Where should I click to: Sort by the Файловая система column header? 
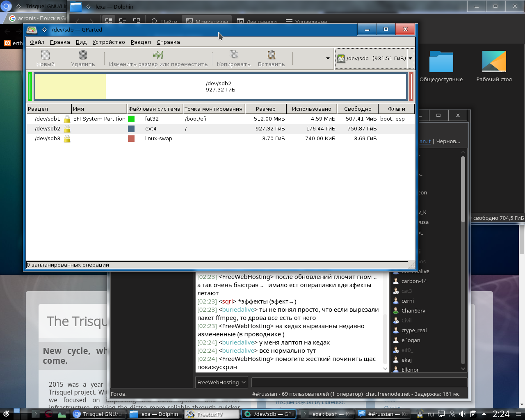pos(155,109)
